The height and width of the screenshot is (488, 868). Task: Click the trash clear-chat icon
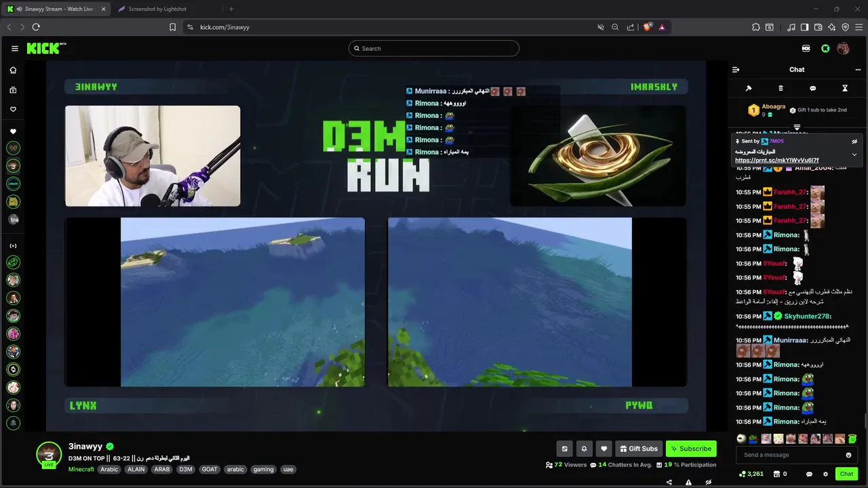pyautogui.click(x=781, y=88)
